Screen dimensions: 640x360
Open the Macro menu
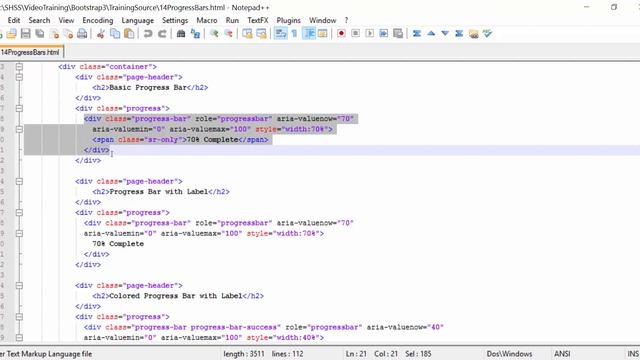tap(207, 20)
